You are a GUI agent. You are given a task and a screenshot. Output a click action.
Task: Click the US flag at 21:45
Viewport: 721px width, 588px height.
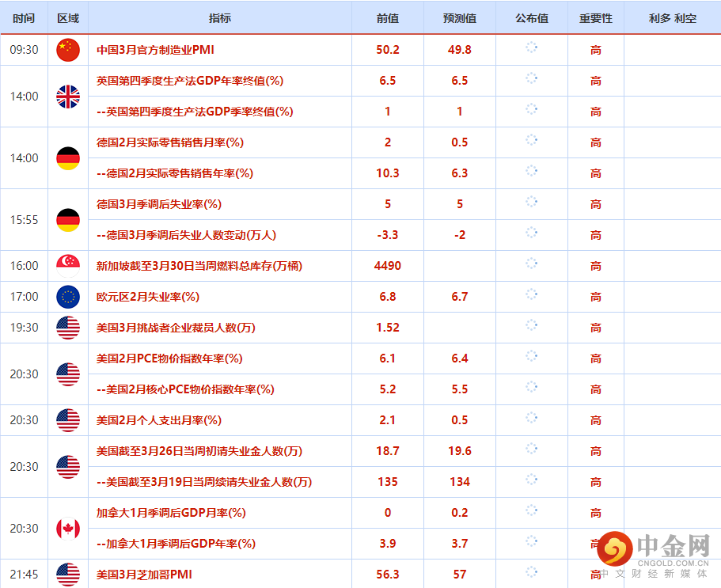click(x=68, y=575)
